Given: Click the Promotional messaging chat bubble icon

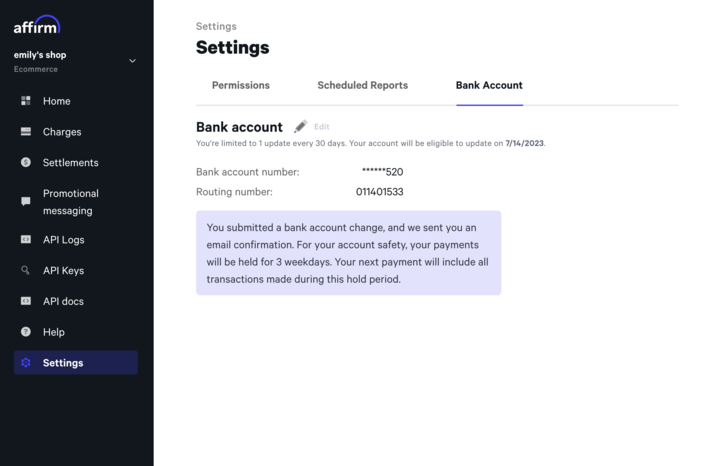Looking at the screenshot, I should pos(26,201).
